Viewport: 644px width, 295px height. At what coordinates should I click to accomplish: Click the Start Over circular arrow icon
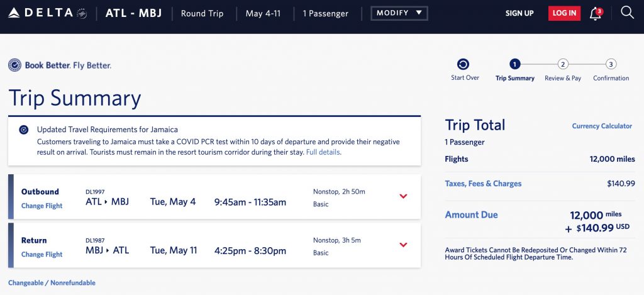pos(464,64)
